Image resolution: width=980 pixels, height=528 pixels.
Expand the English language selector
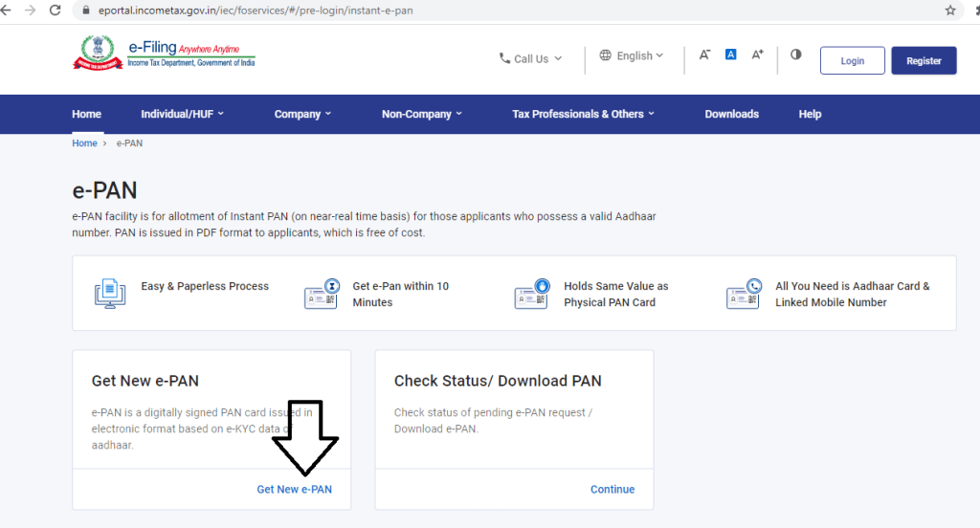click(632, 56)
